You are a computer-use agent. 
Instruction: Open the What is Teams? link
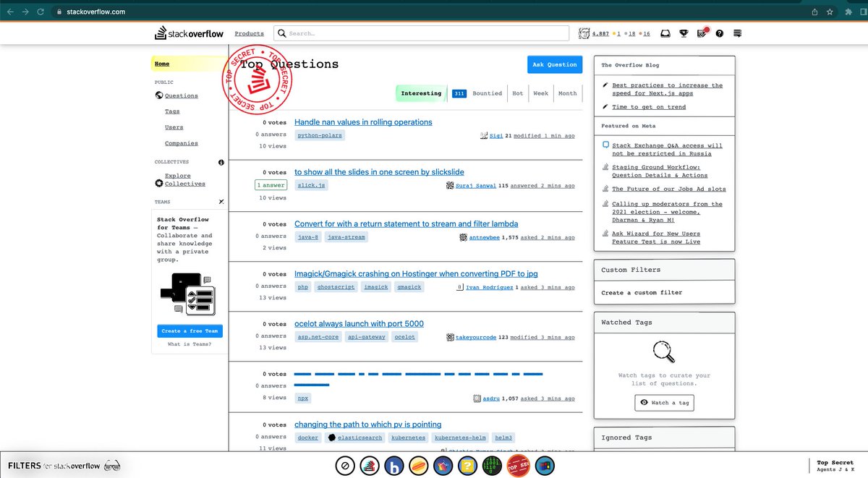pyautogui.click(x=190, y=344)
